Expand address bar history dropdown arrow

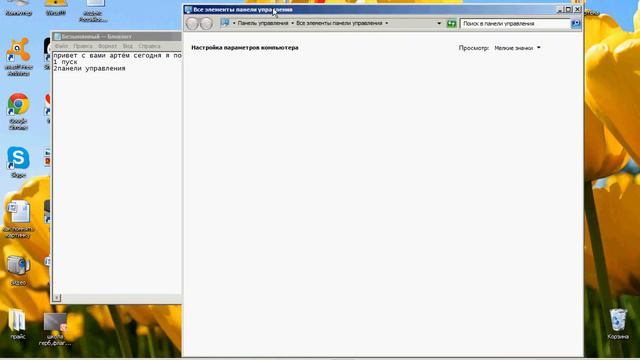tap(439, 23)
